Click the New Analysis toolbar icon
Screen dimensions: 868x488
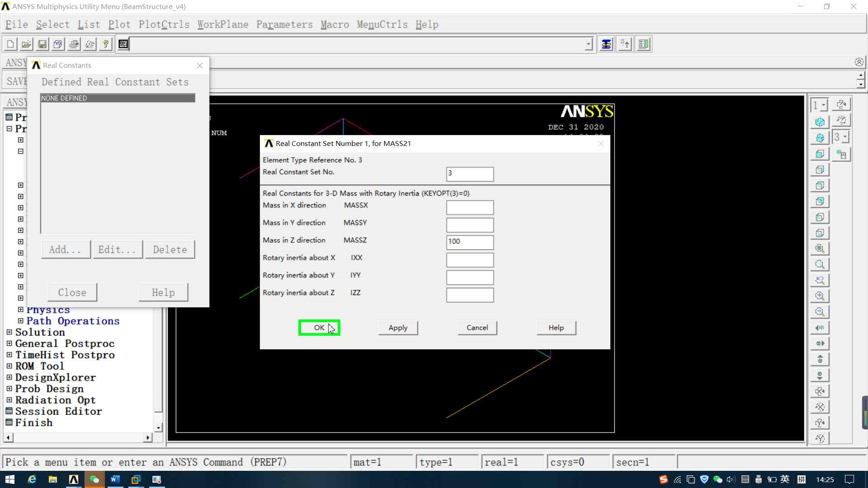(x=10, y=44)
